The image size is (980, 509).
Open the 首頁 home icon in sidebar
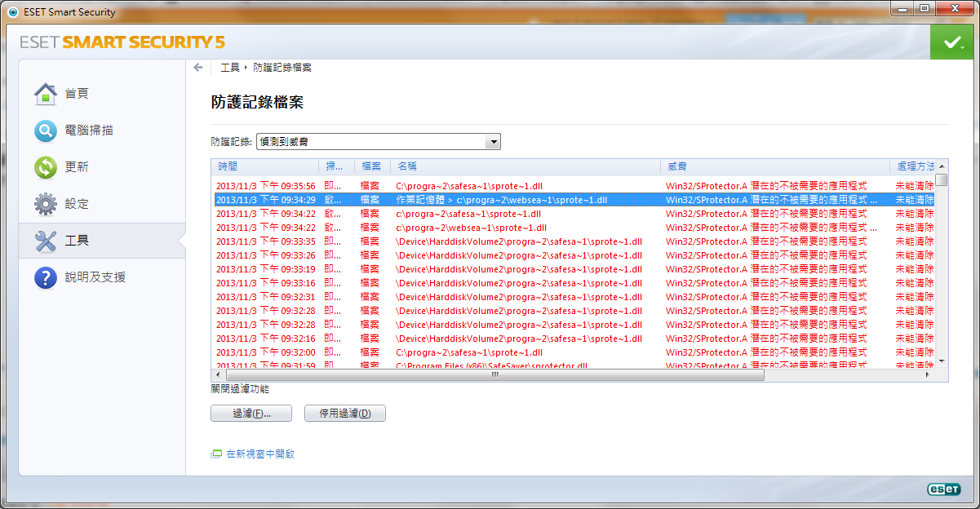click(46, 94)
